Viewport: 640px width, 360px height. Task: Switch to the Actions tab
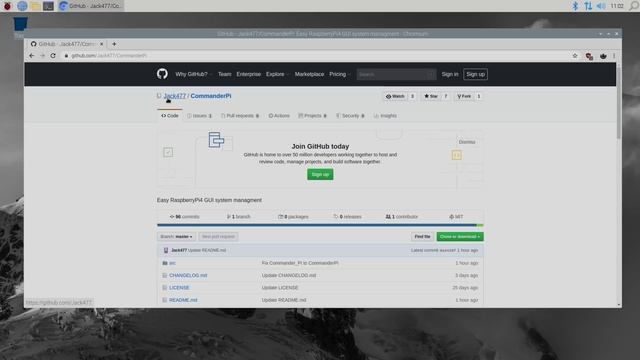[279, 116]
